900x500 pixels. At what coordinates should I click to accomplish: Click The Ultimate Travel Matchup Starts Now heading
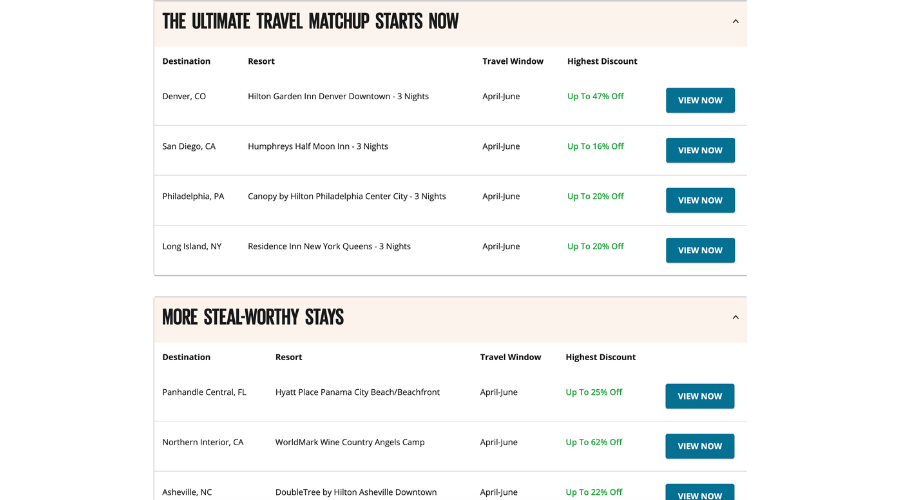coord(310,21)
